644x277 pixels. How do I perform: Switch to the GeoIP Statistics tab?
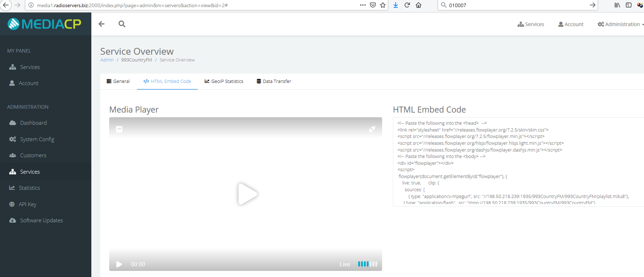point(224,81)
